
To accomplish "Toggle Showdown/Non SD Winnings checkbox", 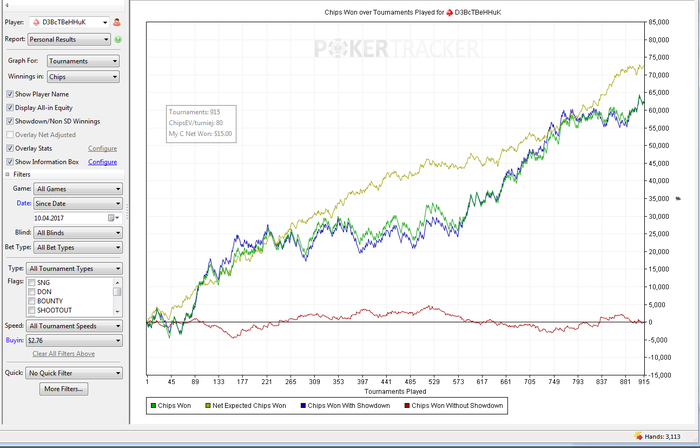I will [10, 121].
